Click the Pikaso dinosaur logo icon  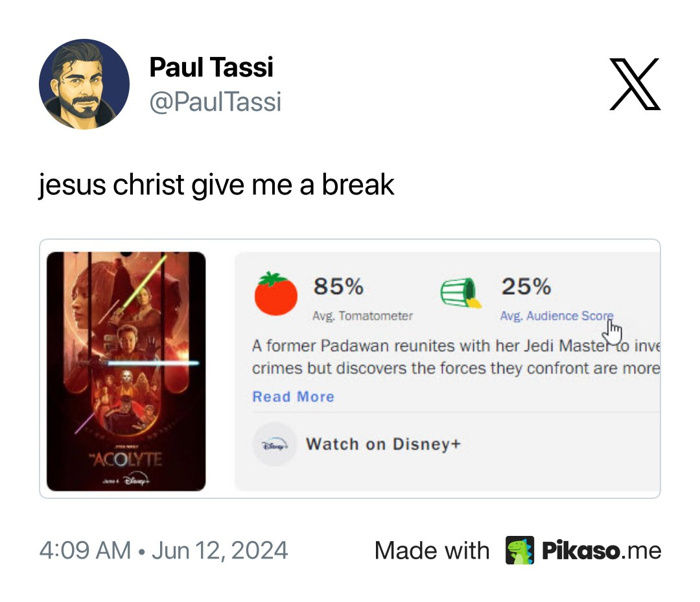tap(520, 550)
